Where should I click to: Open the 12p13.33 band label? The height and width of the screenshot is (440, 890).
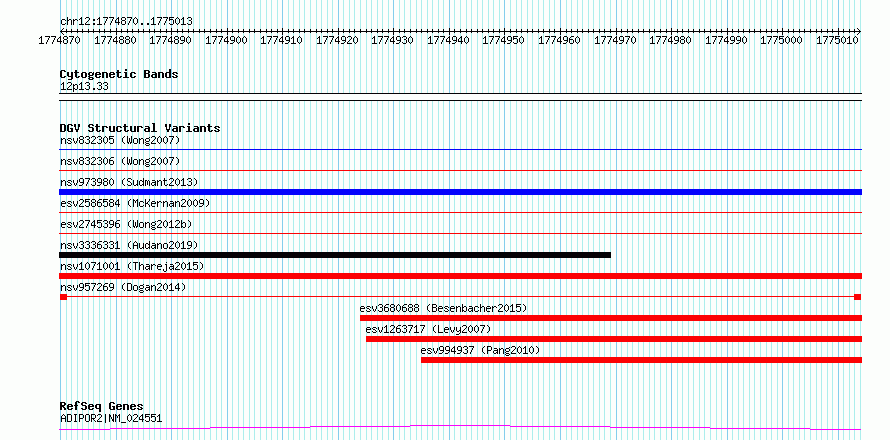(84, 87)
